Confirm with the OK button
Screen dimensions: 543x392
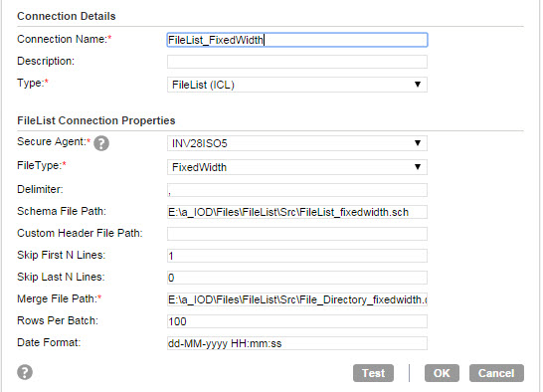(442, 373)
